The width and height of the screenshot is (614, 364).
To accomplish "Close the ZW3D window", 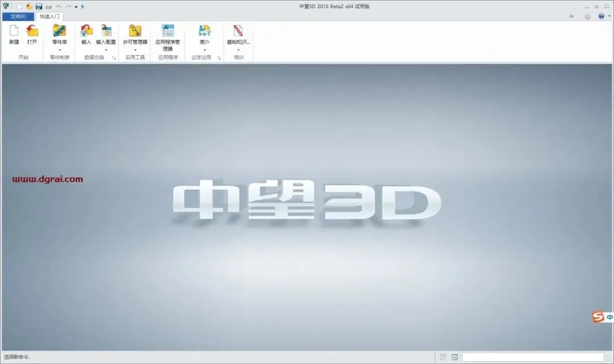I will click(606, 7).
